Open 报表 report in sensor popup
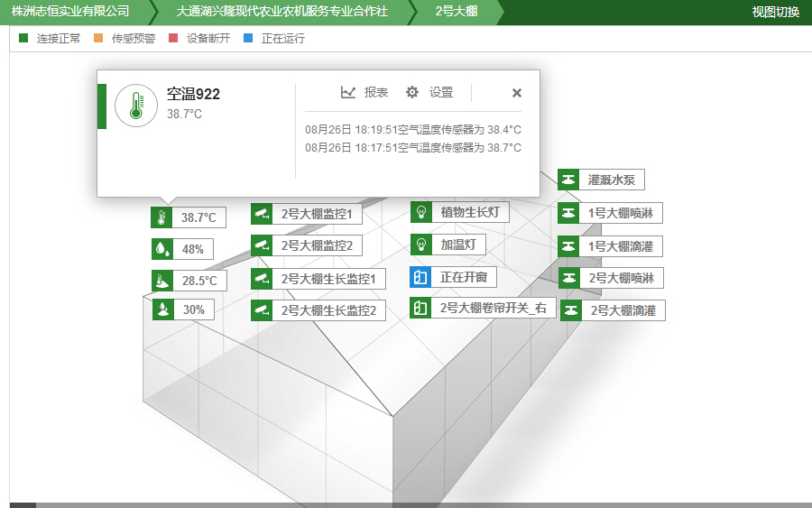Screen dimensions: 812x508 pyautogui.click(x=364, y=92)
